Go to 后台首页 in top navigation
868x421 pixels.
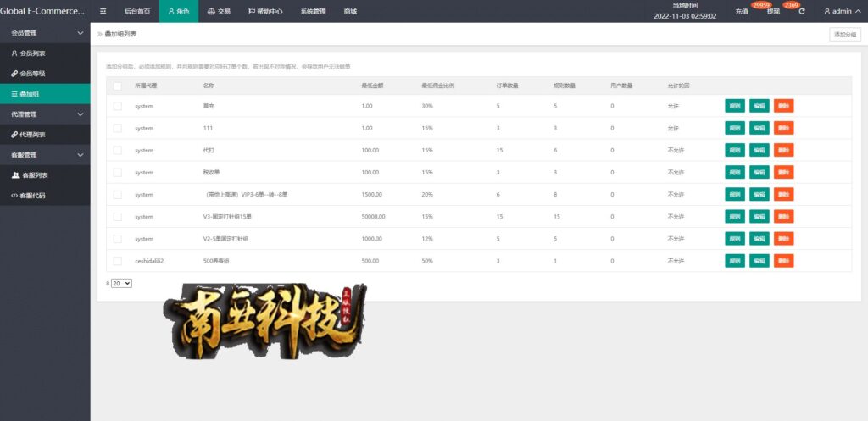[136, 11]
